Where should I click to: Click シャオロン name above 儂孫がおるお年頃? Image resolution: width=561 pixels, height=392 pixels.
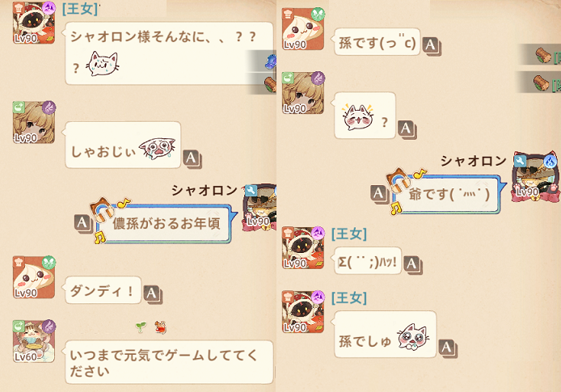coord(205,191)
